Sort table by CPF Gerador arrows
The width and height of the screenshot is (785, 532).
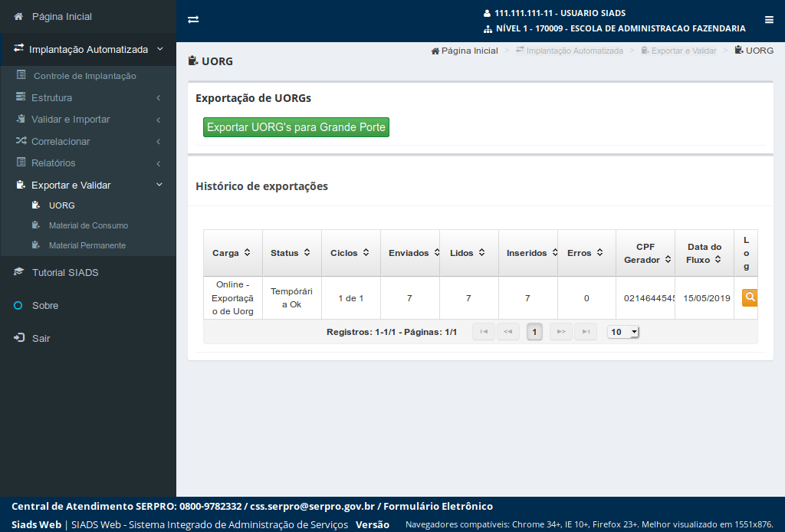(668, 259)
